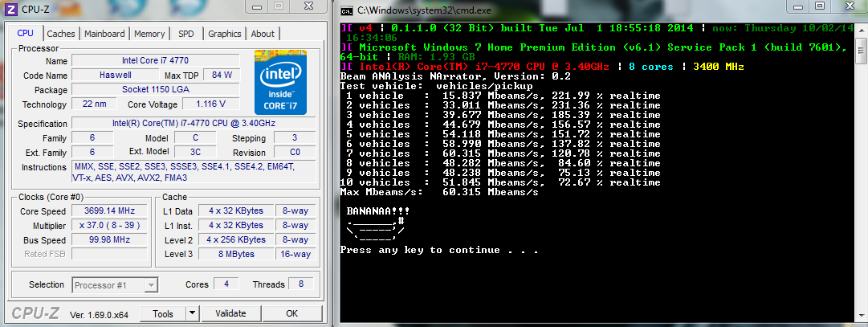Image resolution: width=868 pixels, height=327 pixels.
Task: Click the Specification field text
Action: 194,123
